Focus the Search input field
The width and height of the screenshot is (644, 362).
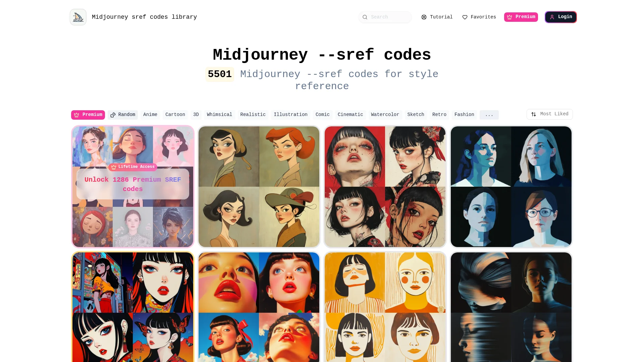[x=385, y=17]
